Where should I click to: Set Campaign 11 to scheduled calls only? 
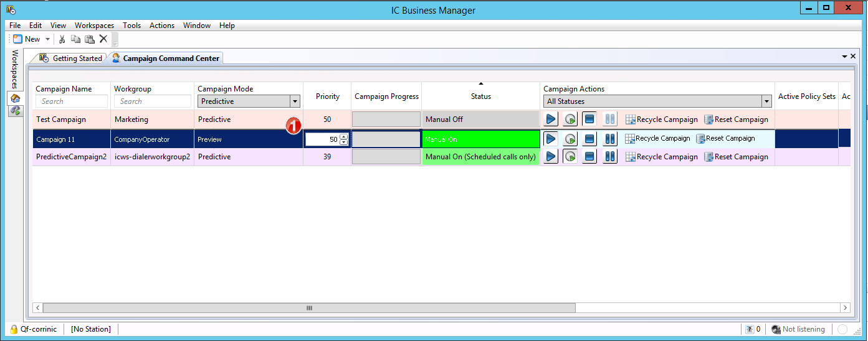pyautogui.click(x=570, y=139)
